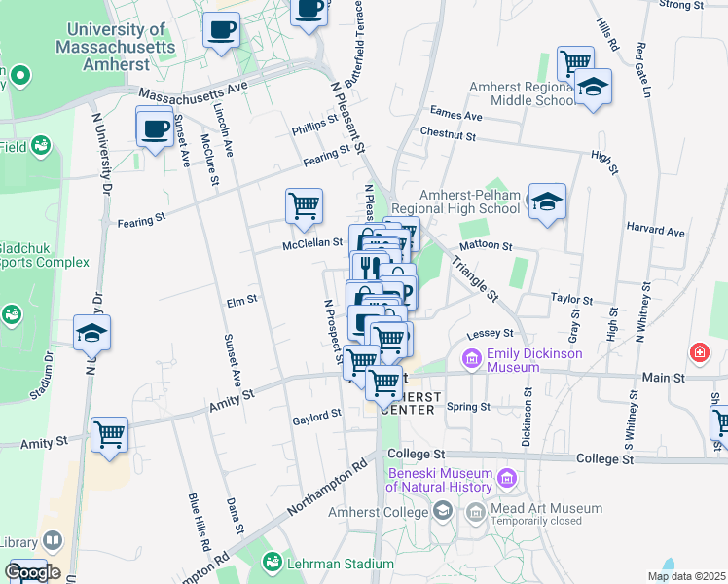The height and width of the screenshot is (584, 728).
Task: Select the Amherst College text label
Action: pos(378,513)
